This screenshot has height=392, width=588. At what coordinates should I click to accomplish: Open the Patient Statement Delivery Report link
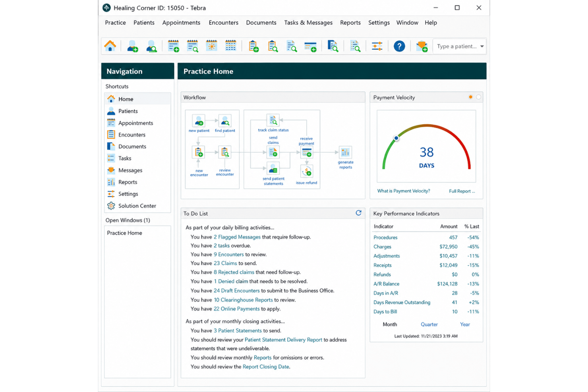[x=283, y=340]
